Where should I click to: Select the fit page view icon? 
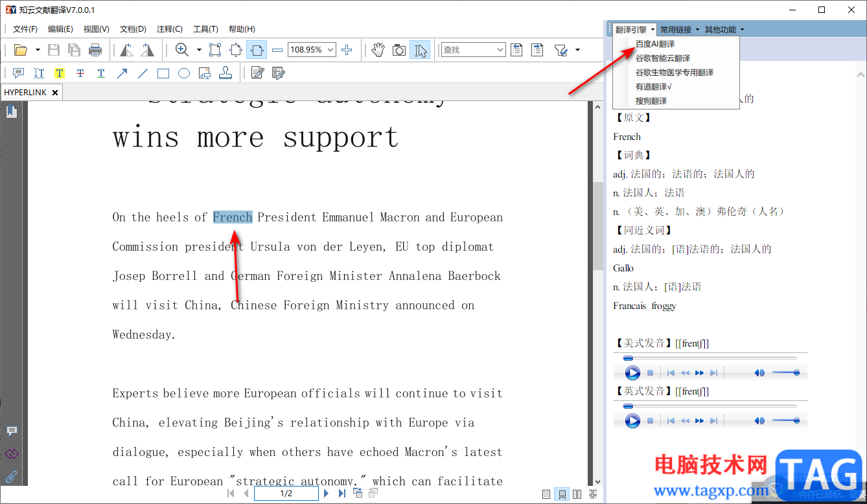click(x=215, y=50)
